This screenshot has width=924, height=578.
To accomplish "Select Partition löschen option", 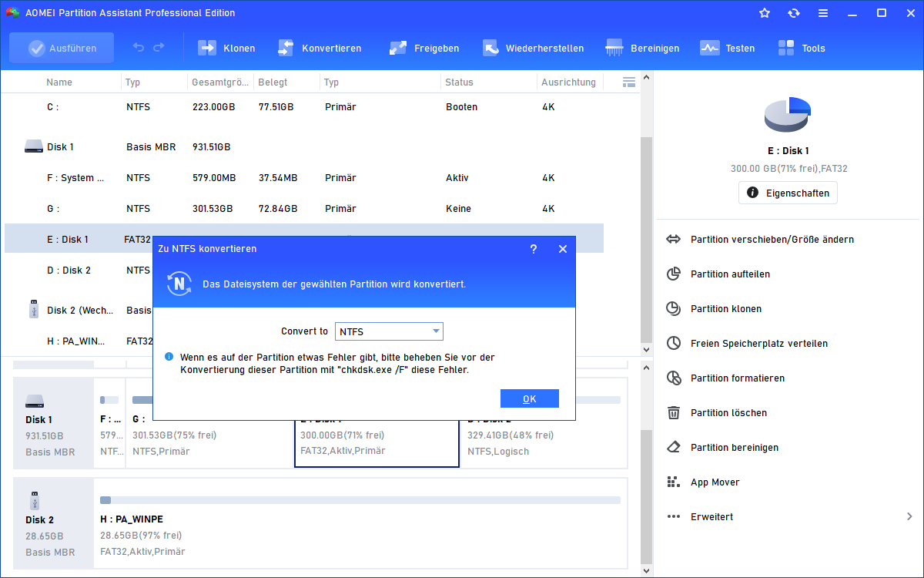I will 728,412.
